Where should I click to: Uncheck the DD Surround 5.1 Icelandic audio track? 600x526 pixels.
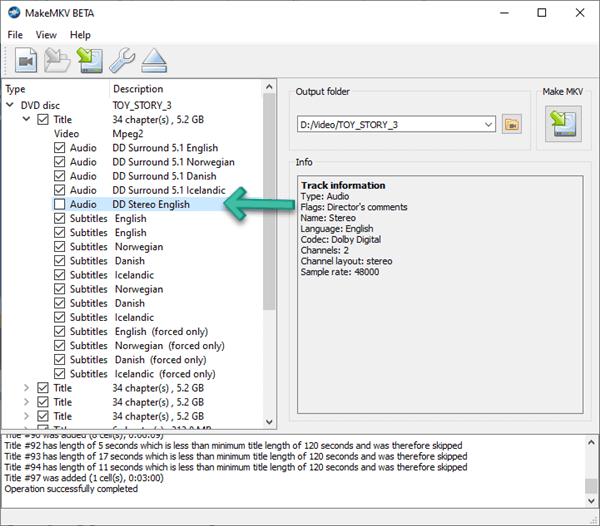pyautogui.click(x=59, y=190)
